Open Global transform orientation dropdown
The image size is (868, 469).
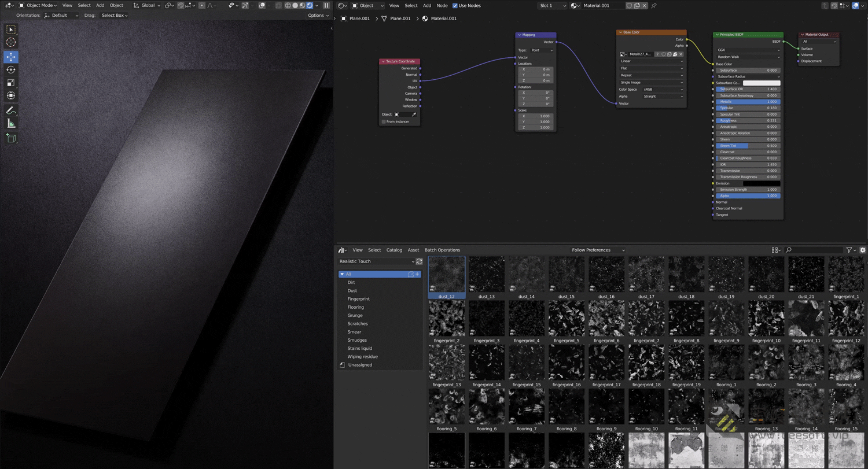point(147,5)
